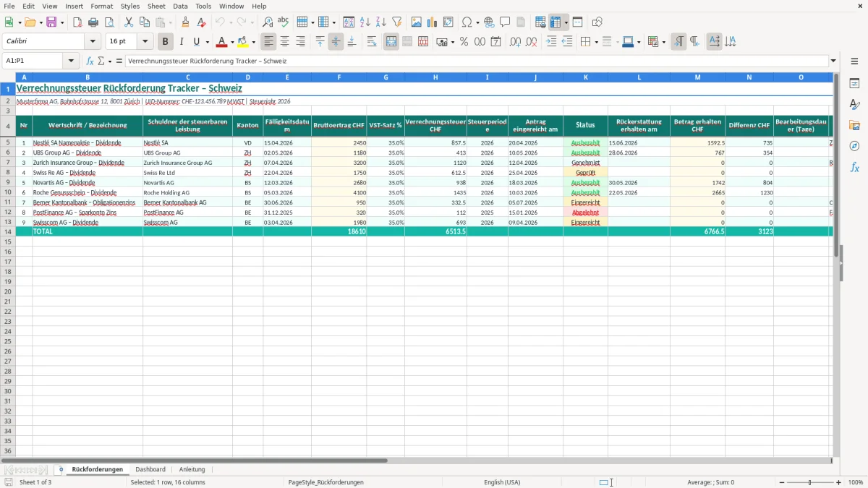Switch to the Dashboard sheet tab
868x488 pixels.
150,469
